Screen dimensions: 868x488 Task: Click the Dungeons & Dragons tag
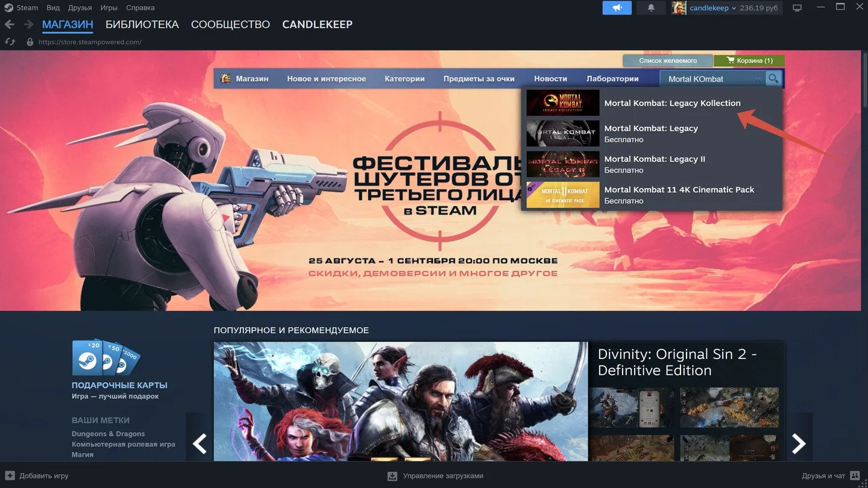click(x=108, y=434)
